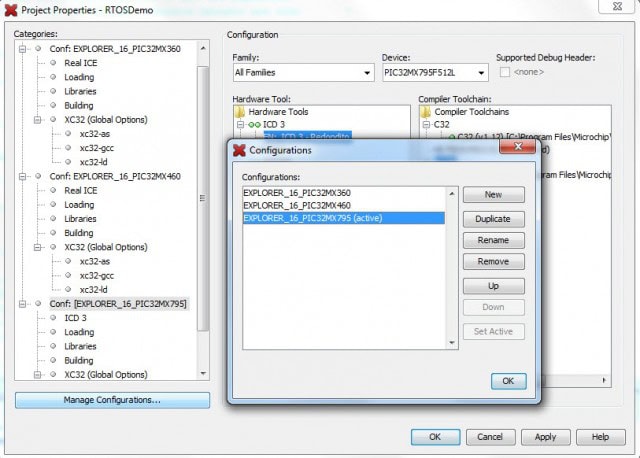
Task: Select xc32-gcc under PIC32MX360 configuration
Action: point(97,148)
